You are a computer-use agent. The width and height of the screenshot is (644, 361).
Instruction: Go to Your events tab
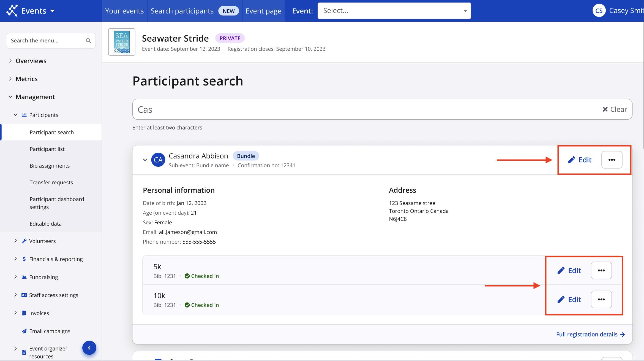(x=124, y=11)
